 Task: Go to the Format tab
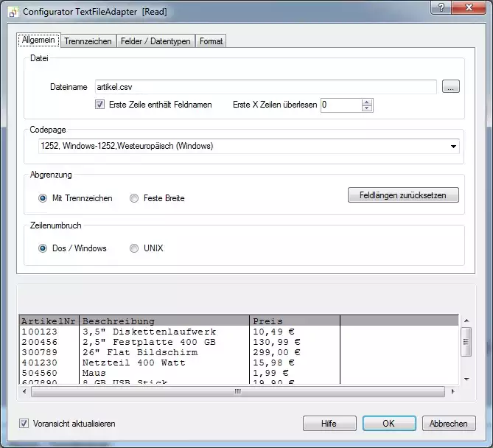point(211,41)
